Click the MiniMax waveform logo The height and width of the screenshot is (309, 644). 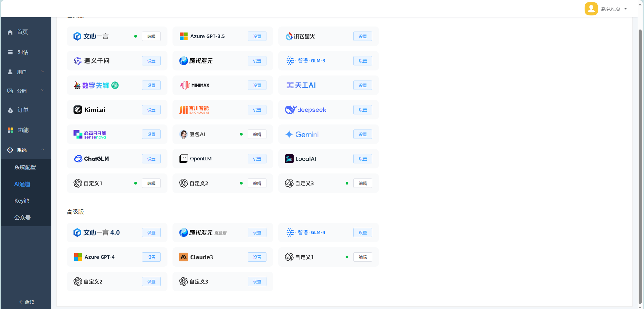(x=185, y=85)
